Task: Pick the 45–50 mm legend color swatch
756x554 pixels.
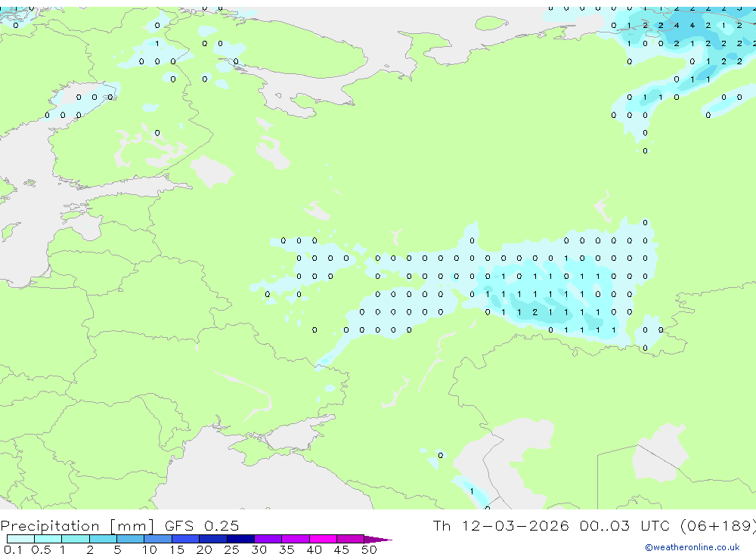Action: pos(351,539)
